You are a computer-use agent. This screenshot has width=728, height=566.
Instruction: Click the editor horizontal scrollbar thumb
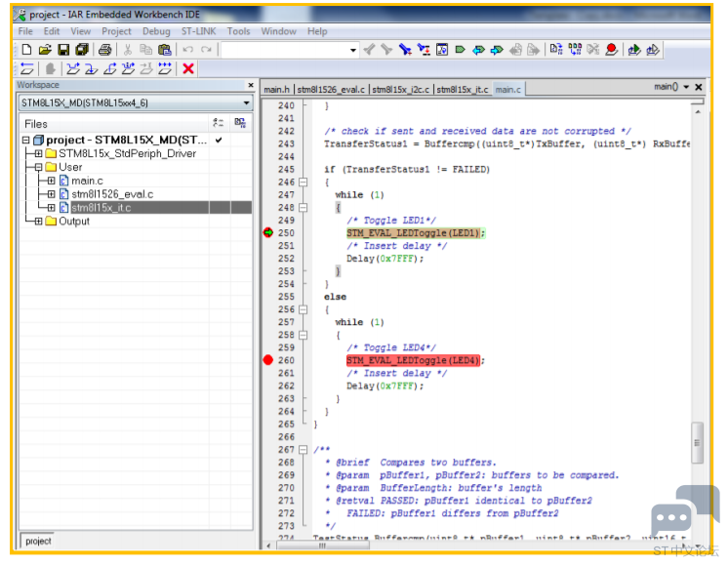[x=323, y=546]
